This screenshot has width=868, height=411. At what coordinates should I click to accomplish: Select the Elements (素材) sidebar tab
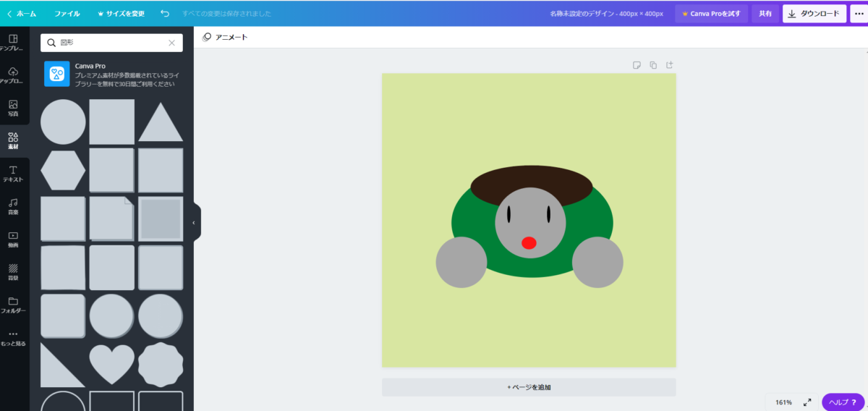(x=14, y=141)
